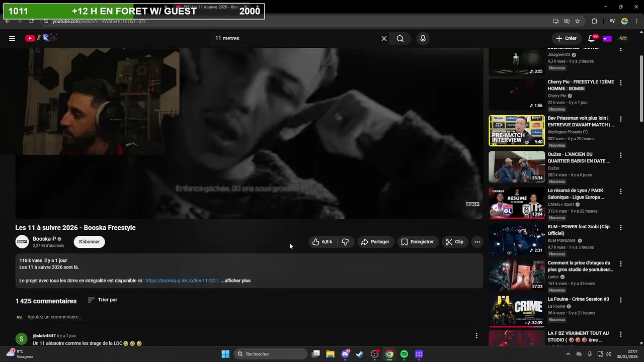
Task: Open OBS Studio from the taskbar
Action: (x=374, y=354)
